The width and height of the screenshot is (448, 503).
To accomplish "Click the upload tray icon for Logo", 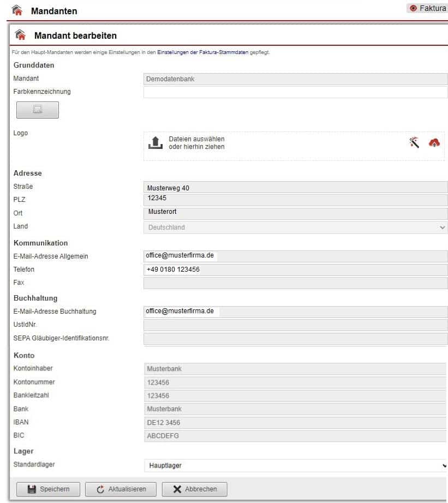I will (156, 143).
